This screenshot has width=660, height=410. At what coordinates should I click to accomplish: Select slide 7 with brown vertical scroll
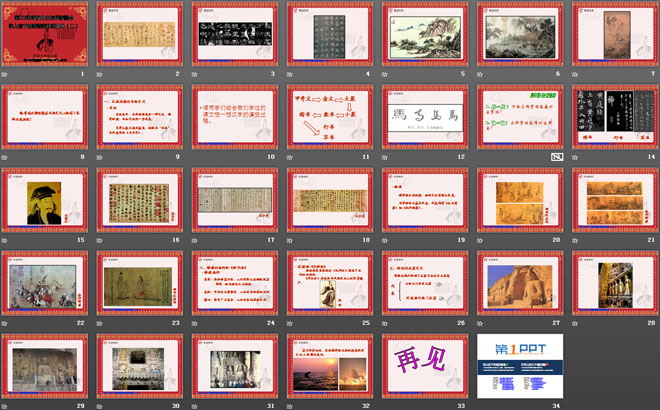pyautogui.click(x=615, y=34)
